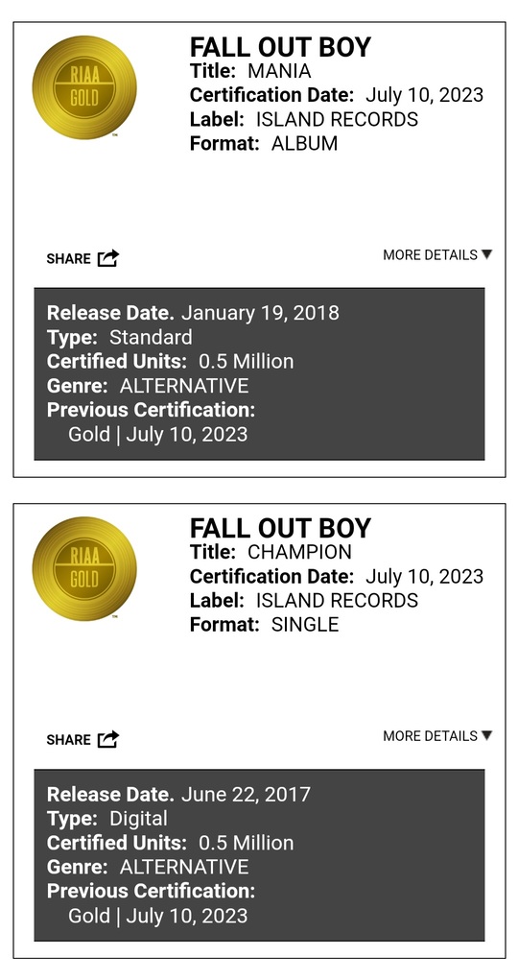Image resolution: width=518 pixels, height=980 pixels.
Task: Click the share arrow icon on CHAMPION card
Action: click(x=108, y=739)
